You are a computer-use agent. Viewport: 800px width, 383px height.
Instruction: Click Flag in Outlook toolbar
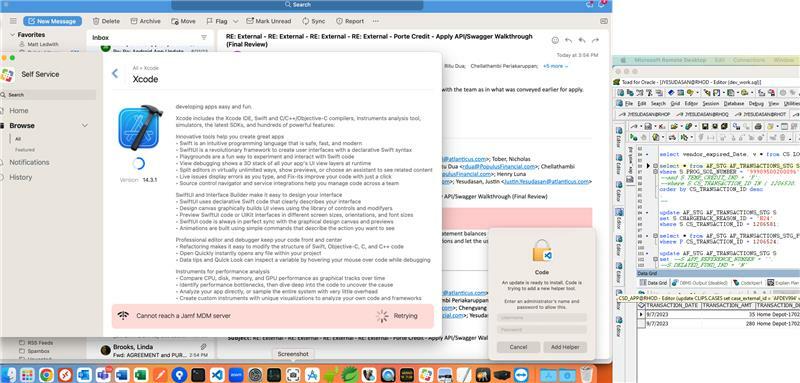[217, 21]
